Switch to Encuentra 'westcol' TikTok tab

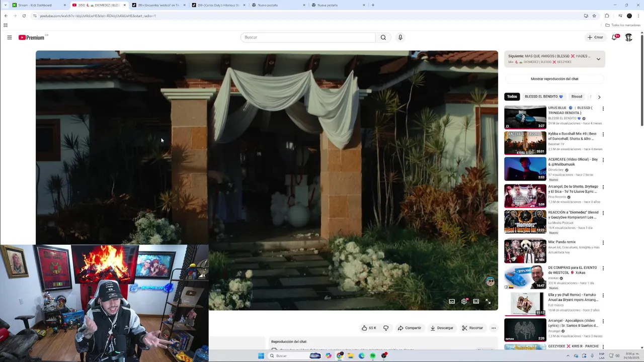[158, 5]
